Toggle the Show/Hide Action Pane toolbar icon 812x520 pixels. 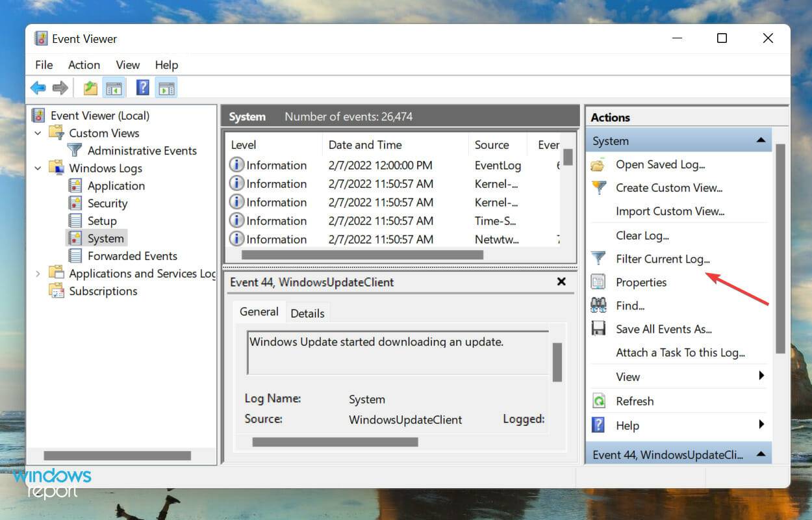pyautogui.click(x=166, y=87)
